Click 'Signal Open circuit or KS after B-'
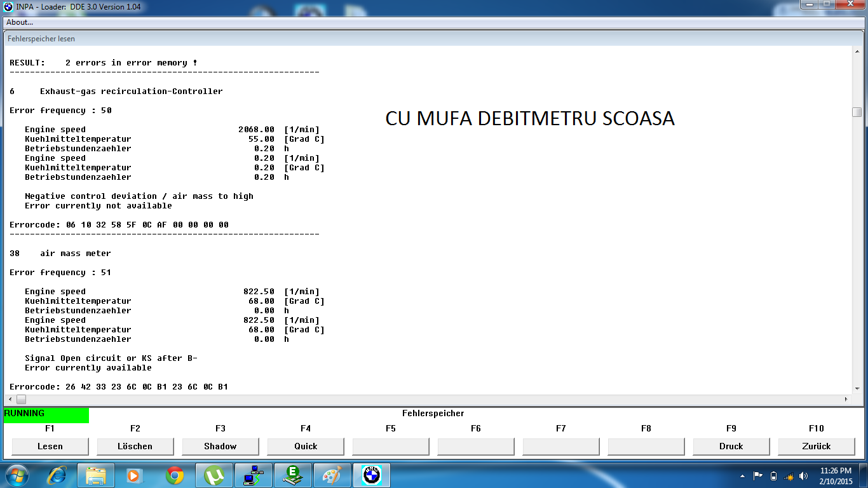The width and height of the screenshot is (868, 488). click(x=111, y=358)
